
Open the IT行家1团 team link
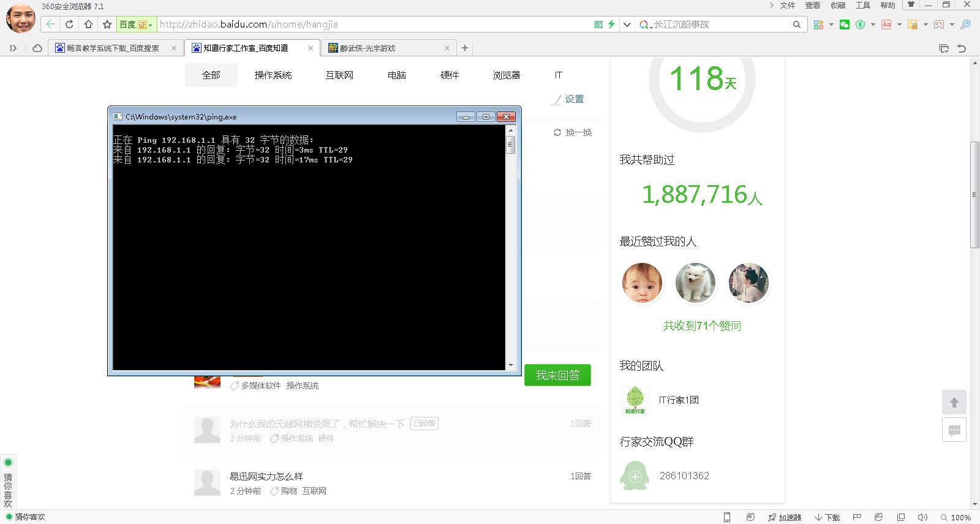679,400
